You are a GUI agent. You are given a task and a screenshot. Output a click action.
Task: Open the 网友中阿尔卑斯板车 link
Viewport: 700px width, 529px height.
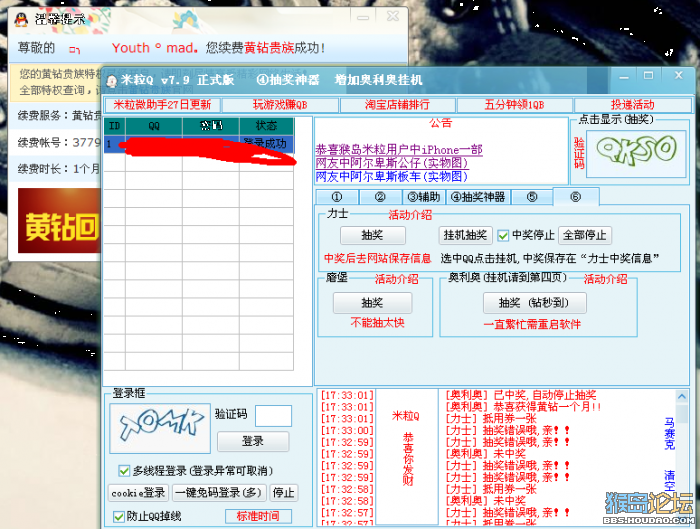click(392, 176)
